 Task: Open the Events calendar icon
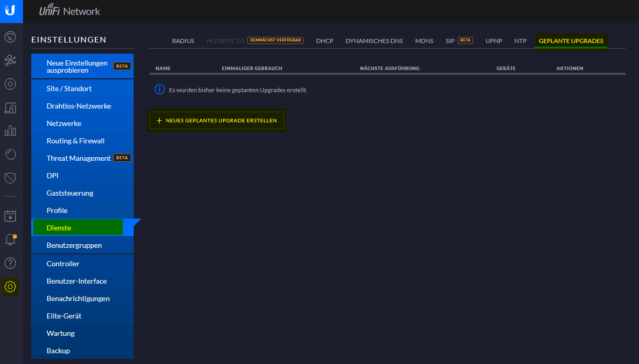(10, 216)
